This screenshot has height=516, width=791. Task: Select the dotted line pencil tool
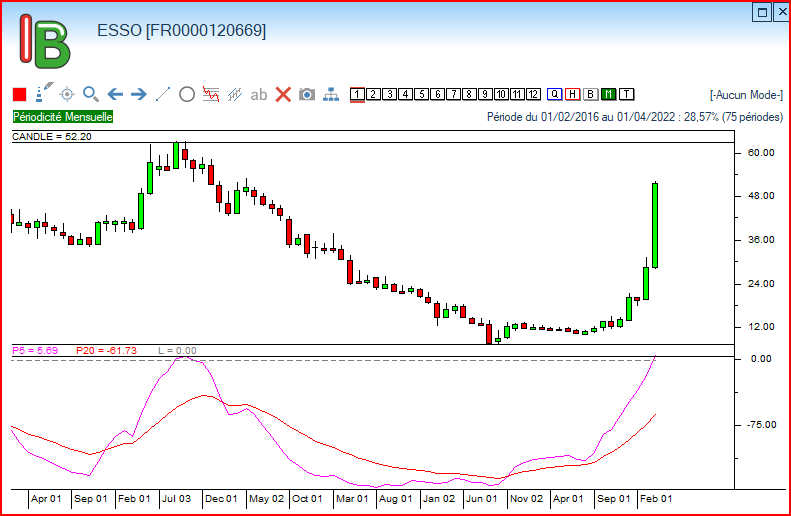[x=44, y=93]
